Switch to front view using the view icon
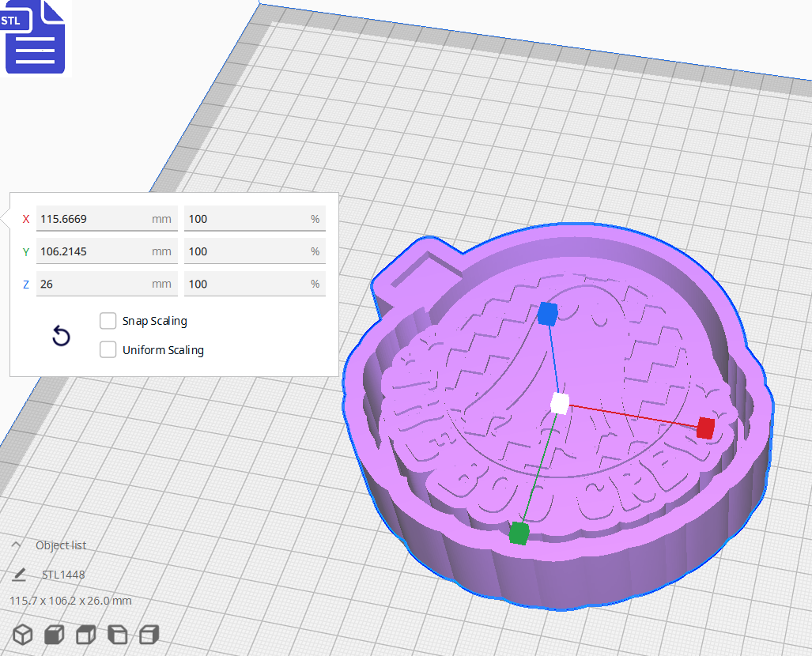 [x=53, y=635]
